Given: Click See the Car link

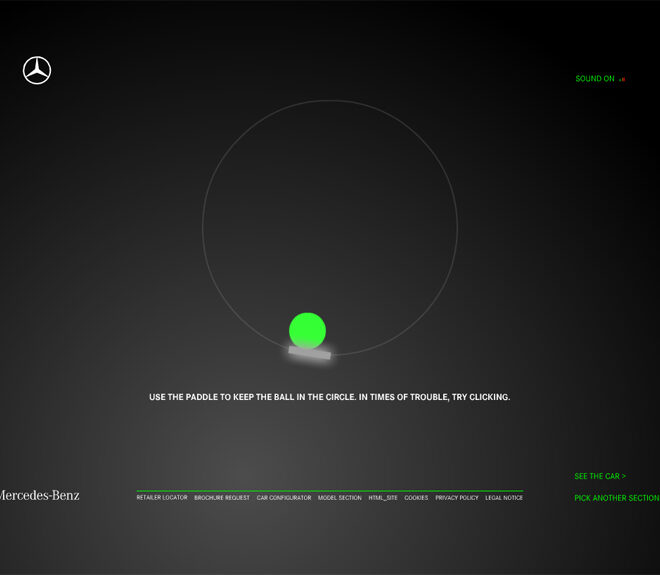Looking at the screenshot, I should [600, 476].
